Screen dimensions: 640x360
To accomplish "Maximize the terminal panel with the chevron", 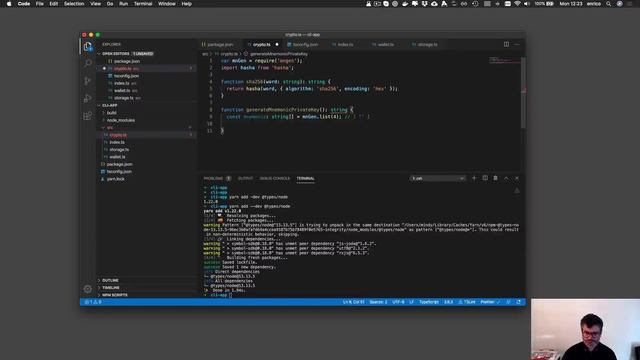I will point(506,178).
